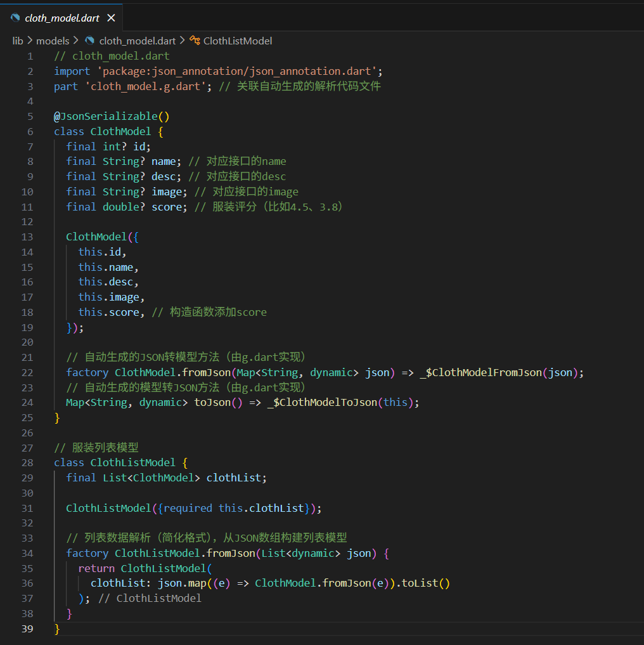The width and height of the screenshot is (644, 645).
Task: Click class ClothListModel declaration on line 28
Action: point(133,463)
